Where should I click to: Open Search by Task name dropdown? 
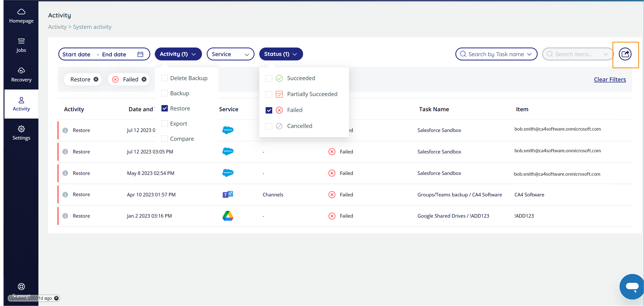(x=496, y=54)
